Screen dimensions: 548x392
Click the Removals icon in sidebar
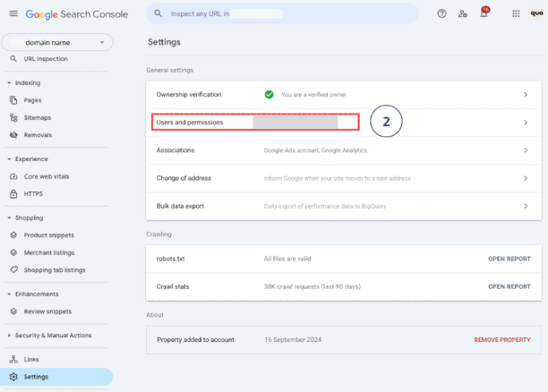coord(13,135)
